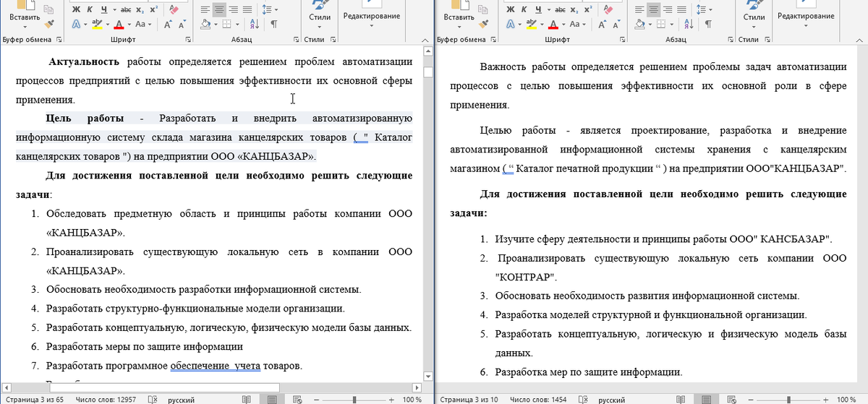Viewport: 868px width, 404px height.
Task: Click 'Страница 3 из 65' in status bar
Action: tap(34, 399)
